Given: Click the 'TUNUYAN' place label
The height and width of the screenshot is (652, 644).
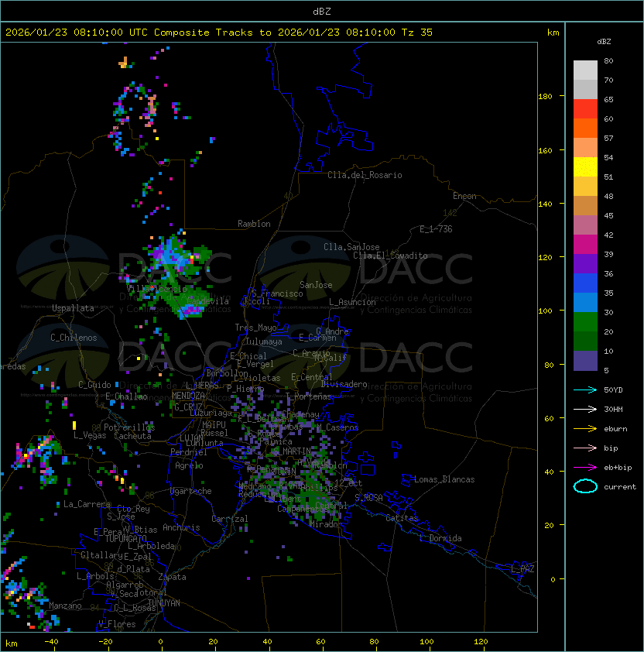Looking at the screenshot, I should click(164, 603).
